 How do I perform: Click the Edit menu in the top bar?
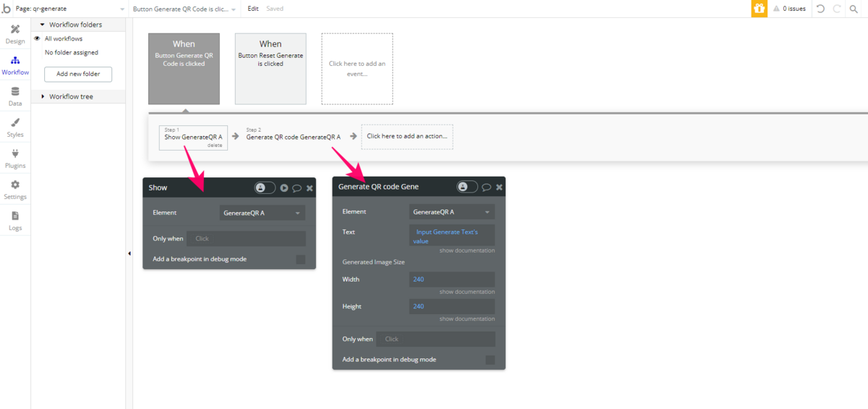[x=253, y=9]
